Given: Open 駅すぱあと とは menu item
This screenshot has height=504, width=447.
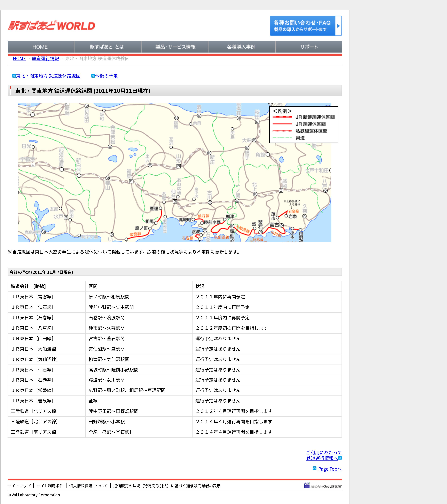Looking at the screenshot, I should tap(107, 47).
